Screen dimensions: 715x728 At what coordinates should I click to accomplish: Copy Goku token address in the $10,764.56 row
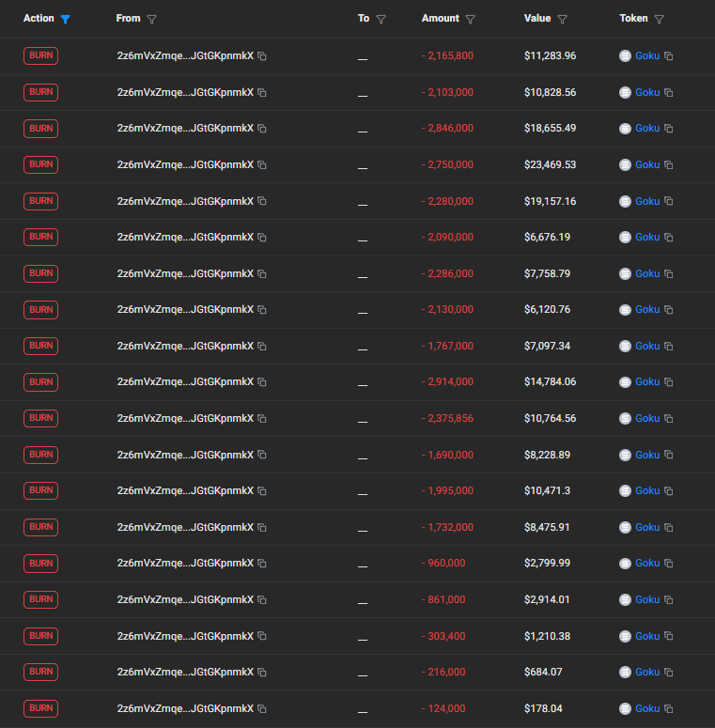coord(669,419)
